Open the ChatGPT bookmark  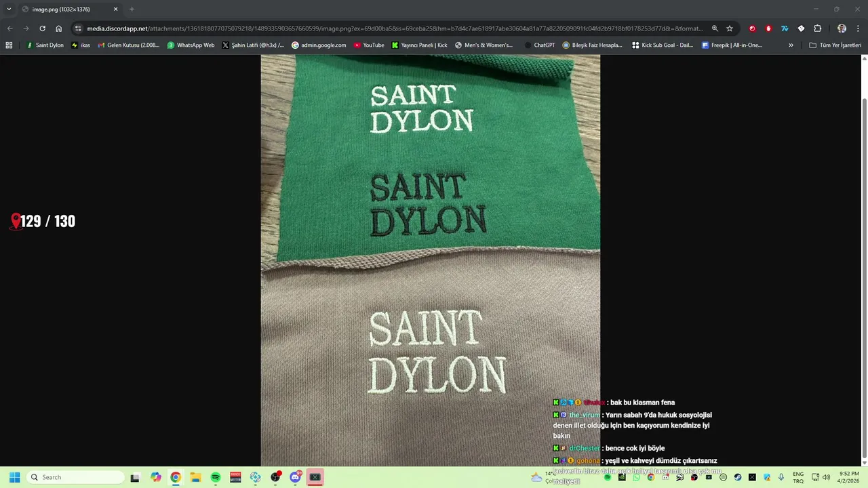[540, 45]
